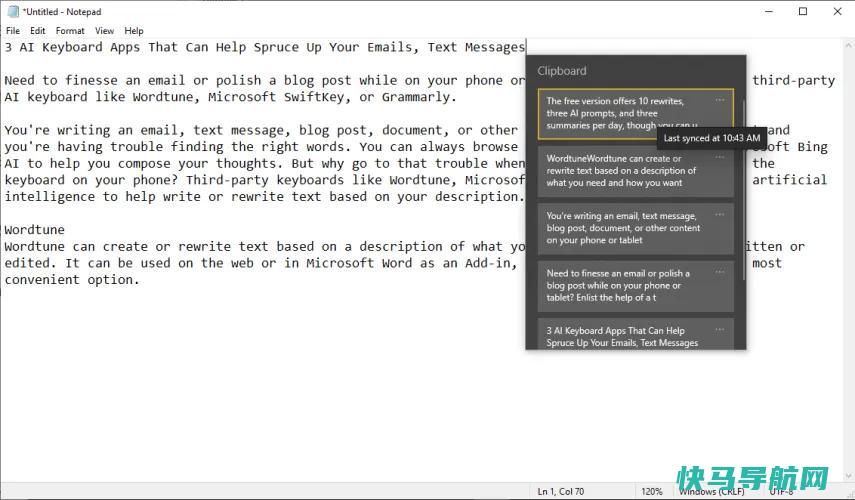
Task: Open the ellipsis menu on the 'WordtuneWordtune' clipboard item
Action: tap(720, 157)
